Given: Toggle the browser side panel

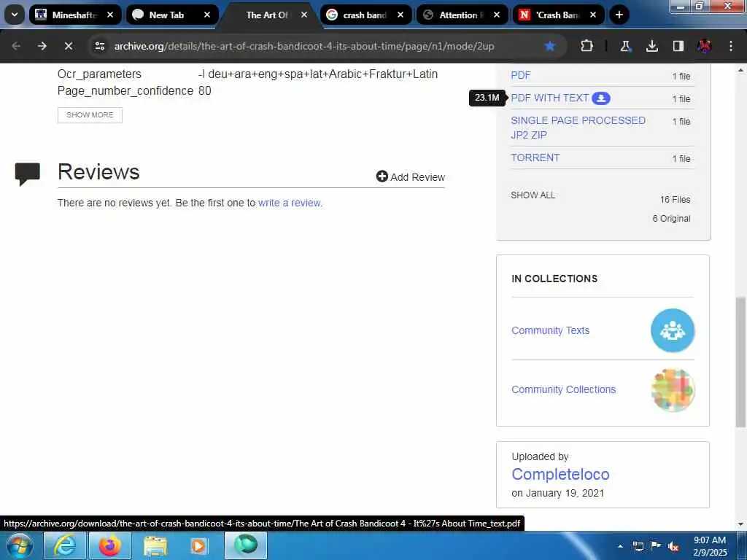Looking at the screenshot, I should [678, 46].
